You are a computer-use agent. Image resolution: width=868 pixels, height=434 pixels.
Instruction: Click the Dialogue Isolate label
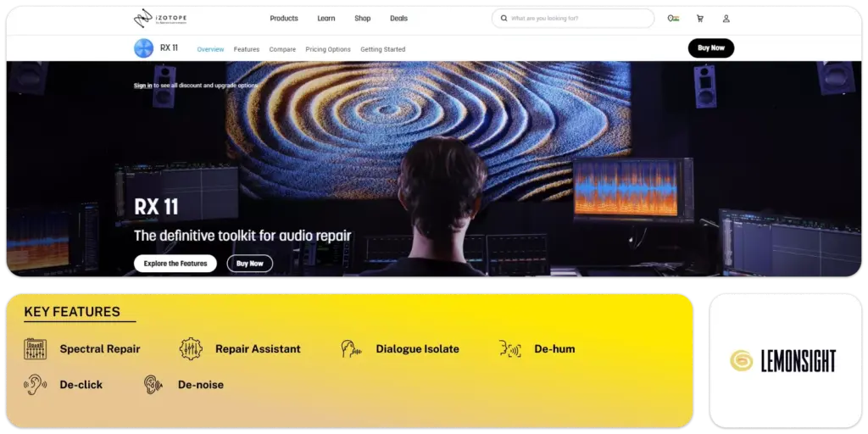pos(417,349)
